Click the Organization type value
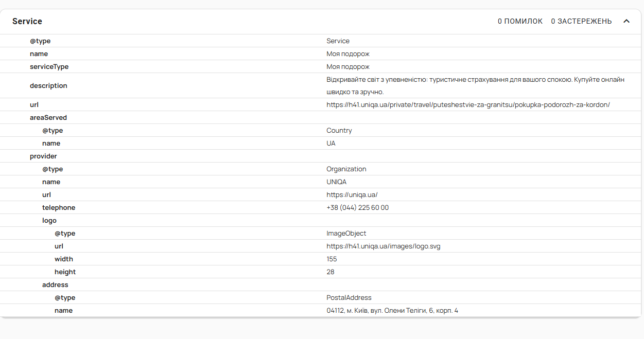The width and height of the screenshot is (644, 339). [x=346, y=169]
